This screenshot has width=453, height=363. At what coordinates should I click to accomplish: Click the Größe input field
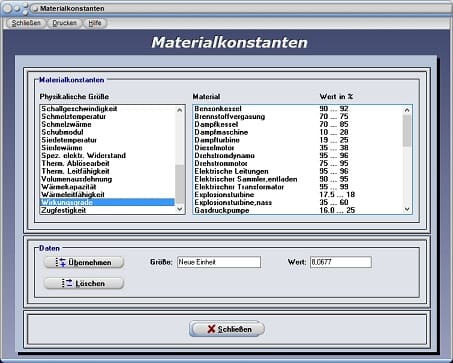[219, 262]
